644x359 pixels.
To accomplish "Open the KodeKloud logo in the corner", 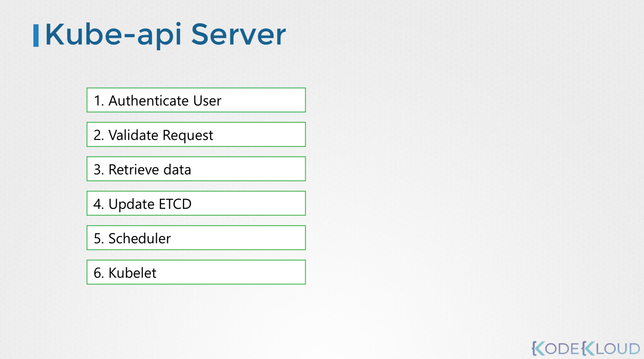I will [x=586, y=349].
